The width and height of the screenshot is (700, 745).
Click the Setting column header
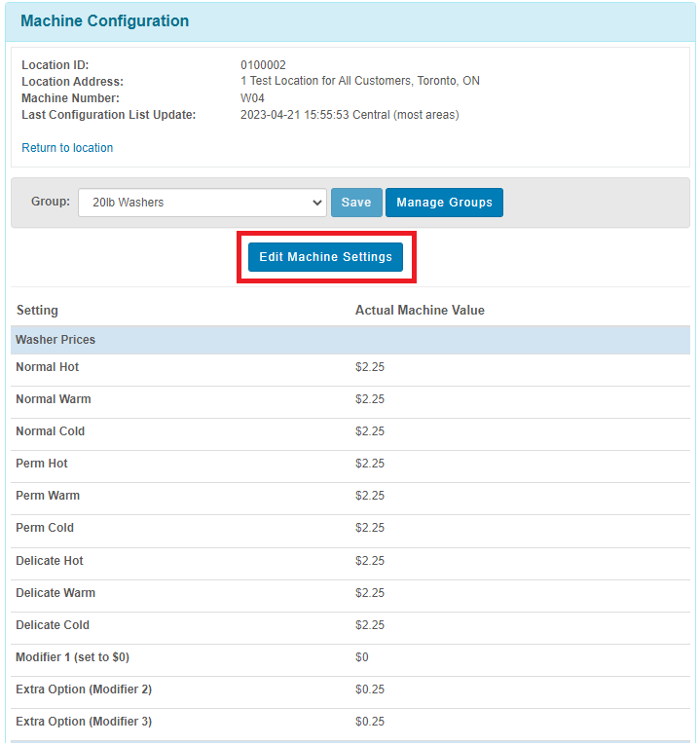[37, 311]
